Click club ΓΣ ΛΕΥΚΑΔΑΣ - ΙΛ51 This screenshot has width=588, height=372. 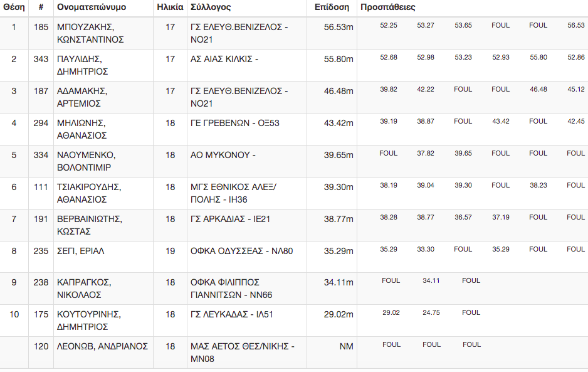pyautogui.click(x=232, y=314)
